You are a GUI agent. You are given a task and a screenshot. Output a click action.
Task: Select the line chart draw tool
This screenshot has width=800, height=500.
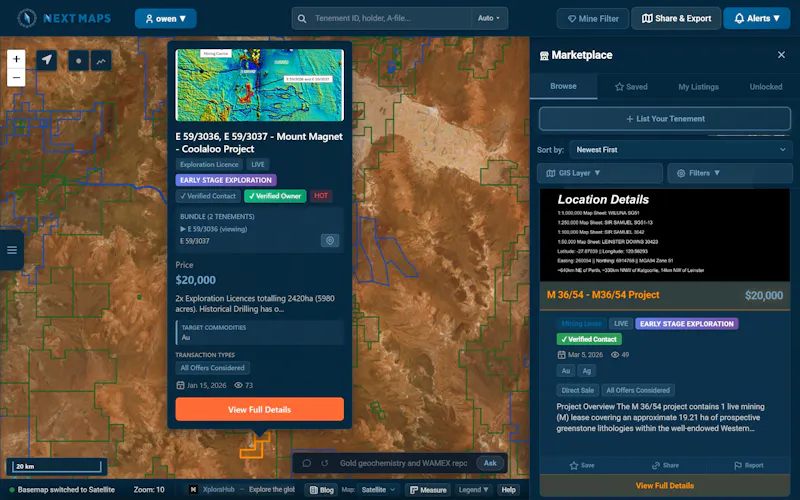[101, 61]
